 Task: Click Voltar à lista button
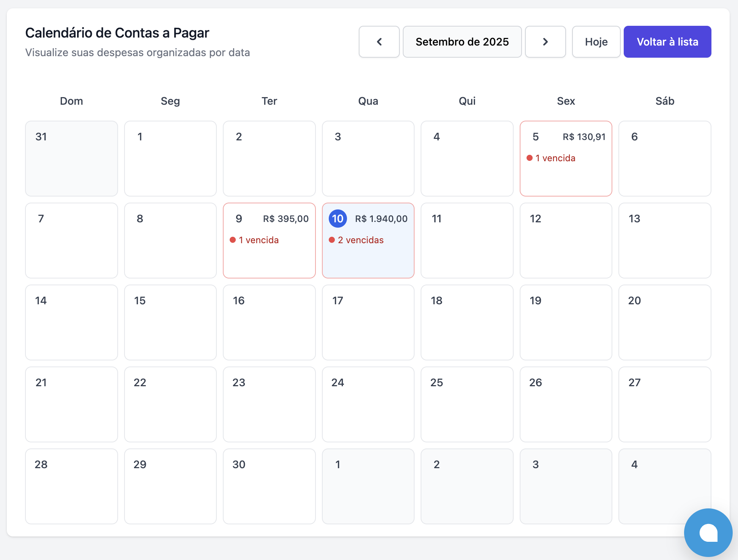[667, 42]
